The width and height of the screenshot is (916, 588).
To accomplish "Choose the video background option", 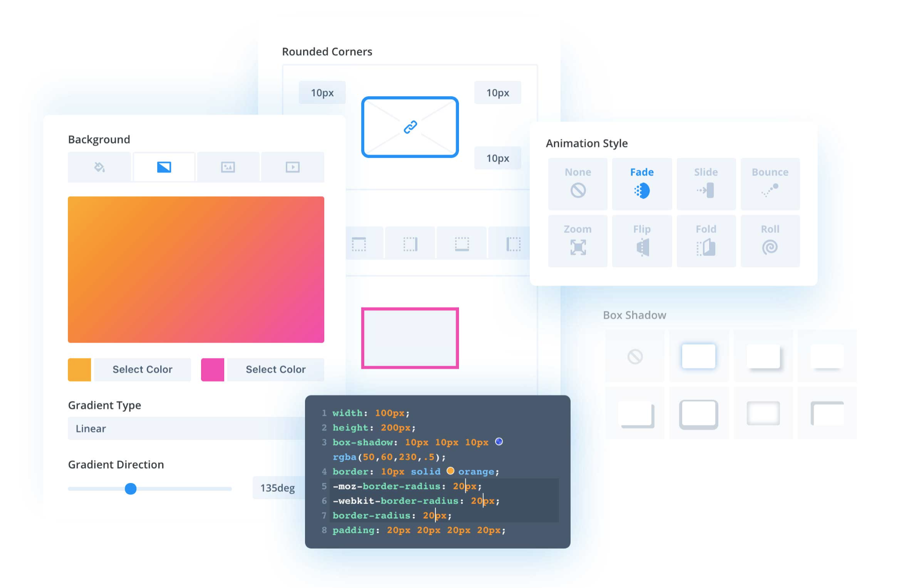I will pos(293,167).
